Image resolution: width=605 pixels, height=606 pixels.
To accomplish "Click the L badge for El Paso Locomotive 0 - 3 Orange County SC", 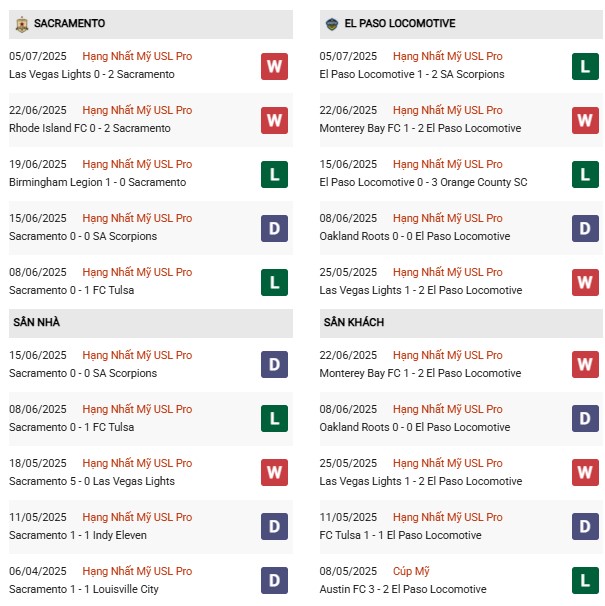I will pyautogui.click(x=585, y=174).
